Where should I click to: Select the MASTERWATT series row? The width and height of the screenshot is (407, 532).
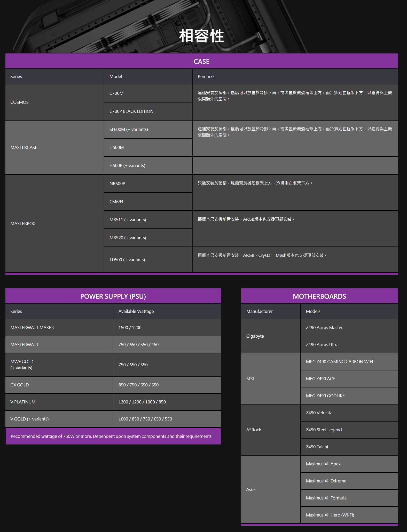tap(113, 345)
